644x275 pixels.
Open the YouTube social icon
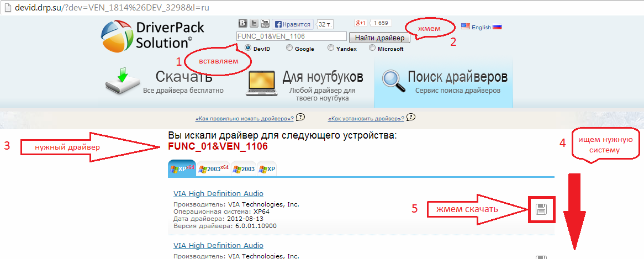[265, 23]
